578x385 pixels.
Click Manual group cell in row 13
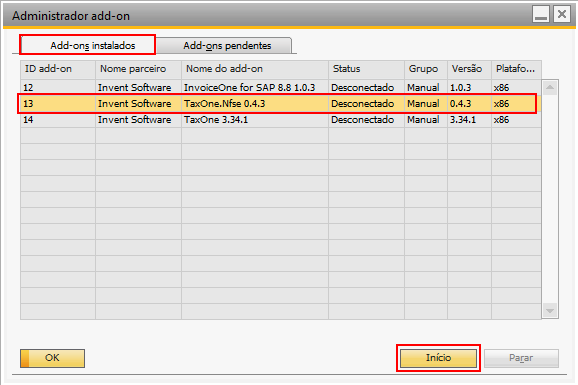tap(426, 104)
